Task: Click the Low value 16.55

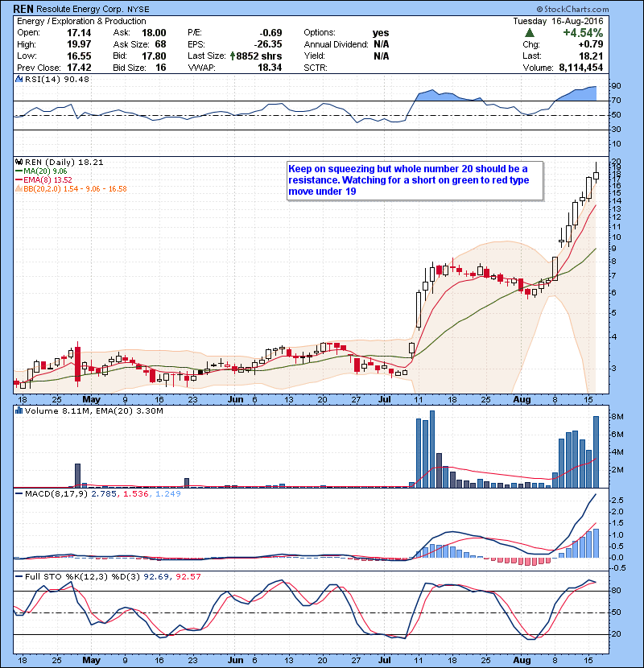Action: (x=79, y=56)
